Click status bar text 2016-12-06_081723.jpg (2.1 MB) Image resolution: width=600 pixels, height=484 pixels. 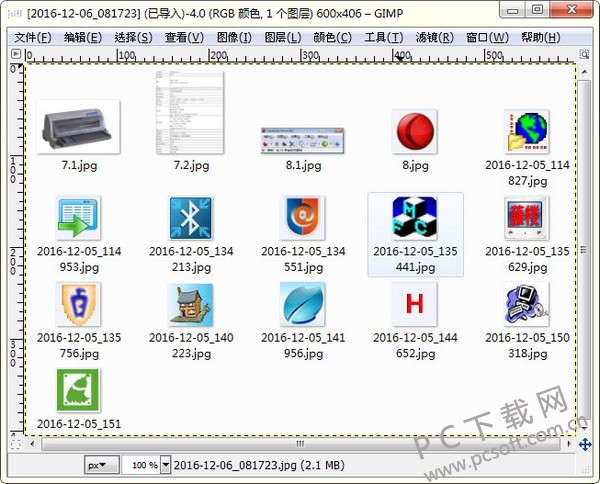pyautogui.click(x=259, y=465)
